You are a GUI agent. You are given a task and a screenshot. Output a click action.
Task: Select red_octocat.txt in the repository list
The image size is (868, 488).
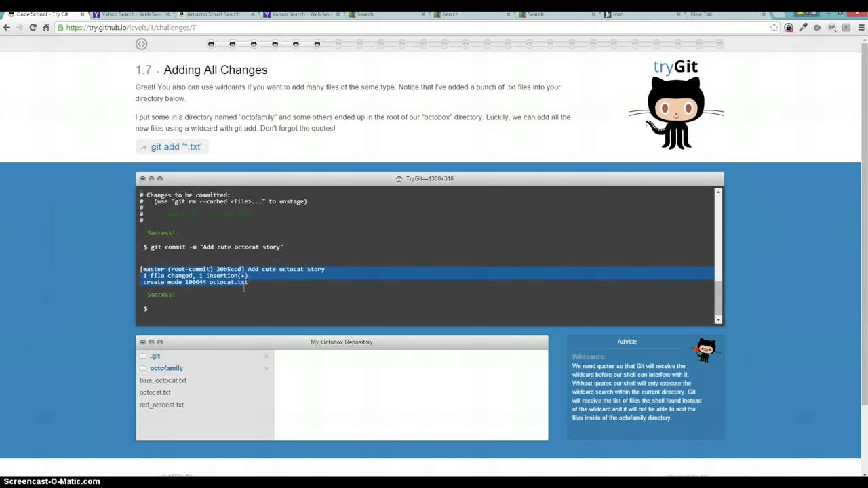161,405
